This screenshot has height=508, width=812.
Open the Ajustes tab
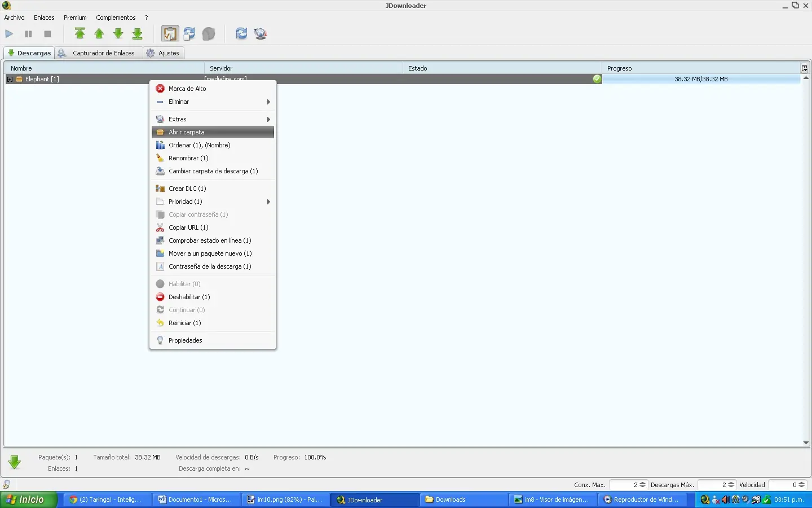point(164,53)
